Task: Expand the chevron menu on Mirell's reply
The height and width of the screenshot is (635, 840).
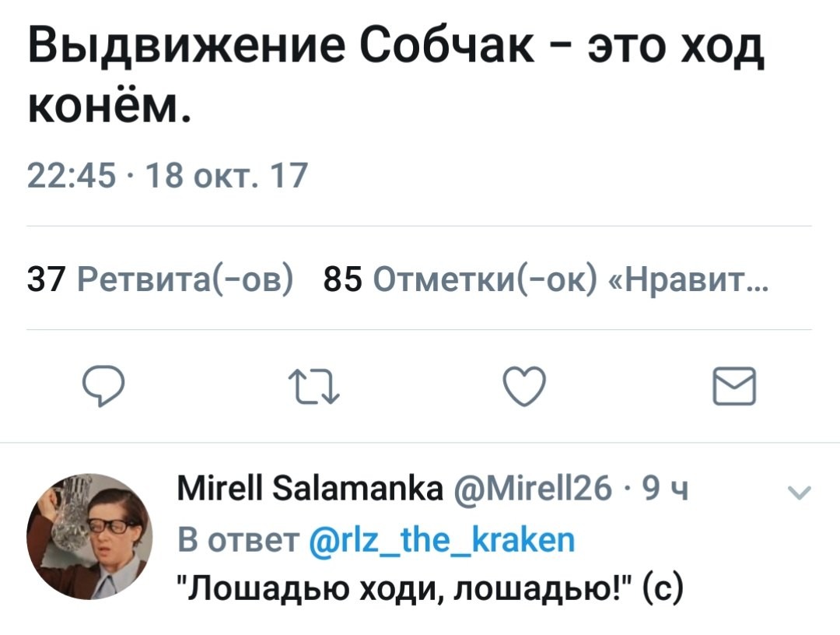Action: pyautogui.click(x=797, y=491)
